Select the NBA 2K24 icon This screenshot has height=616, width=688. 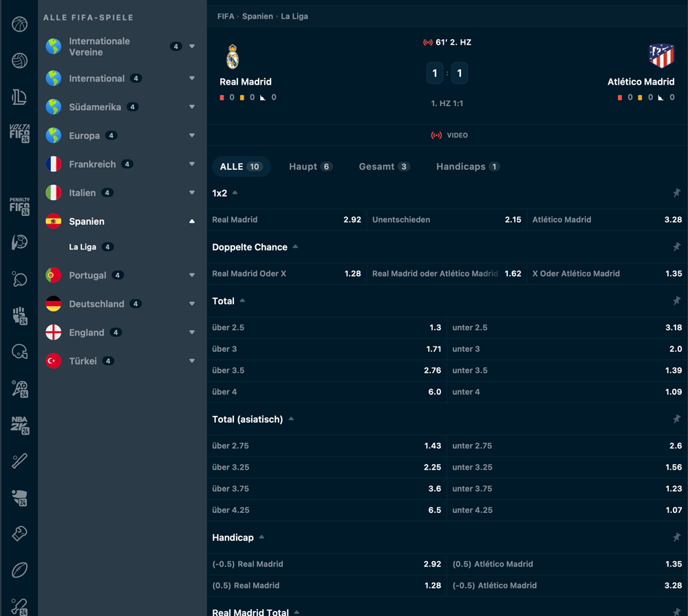[x=19, y=425]
